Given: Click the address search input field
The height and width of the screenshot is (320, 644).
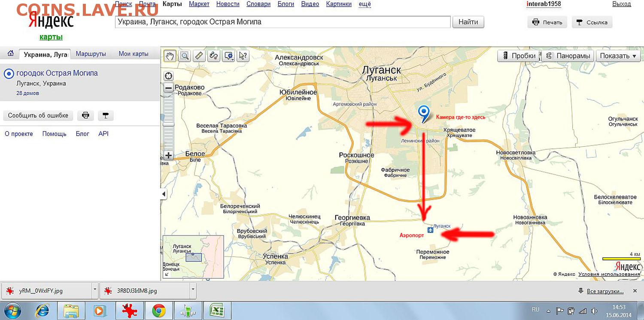Looking at the screenshot, I should click(283, 22).
